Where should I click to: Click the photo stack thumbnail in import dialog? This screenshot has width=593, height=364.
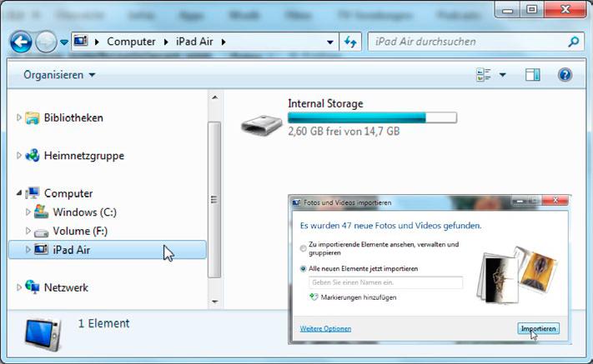pyautogui.click(x=517, y=275)
